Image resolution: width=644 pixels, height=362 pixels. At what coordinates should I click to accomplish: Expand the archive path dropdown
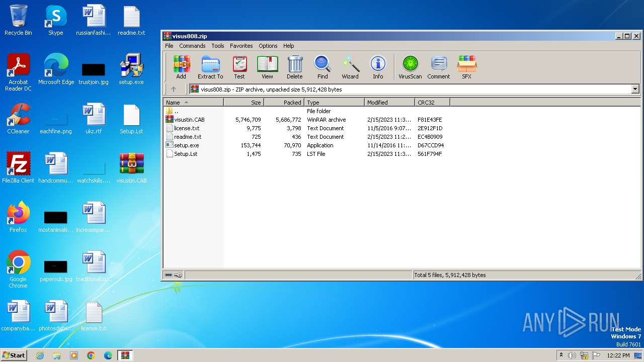click(x=635, y=89)
